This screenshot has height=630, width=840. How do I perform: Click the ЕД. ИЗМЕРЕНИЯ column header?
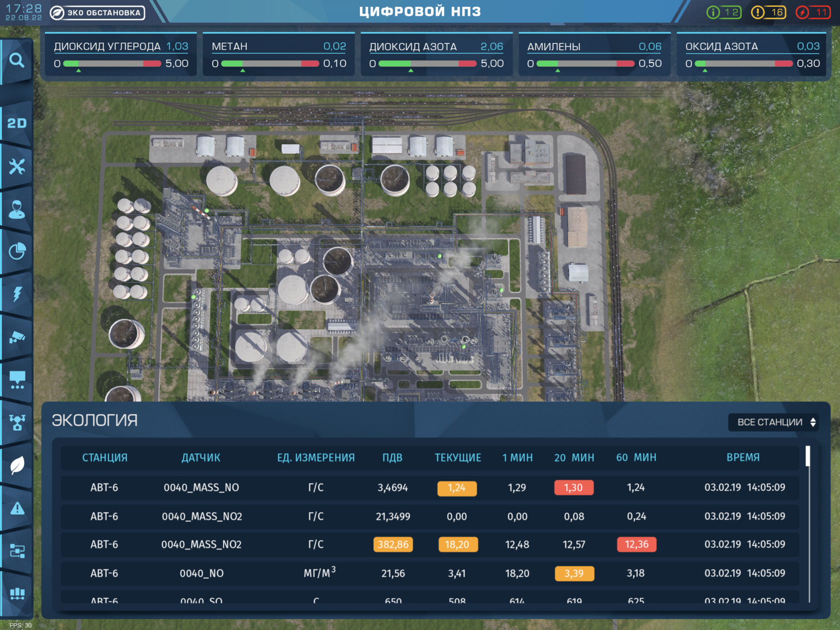[316, 457]
